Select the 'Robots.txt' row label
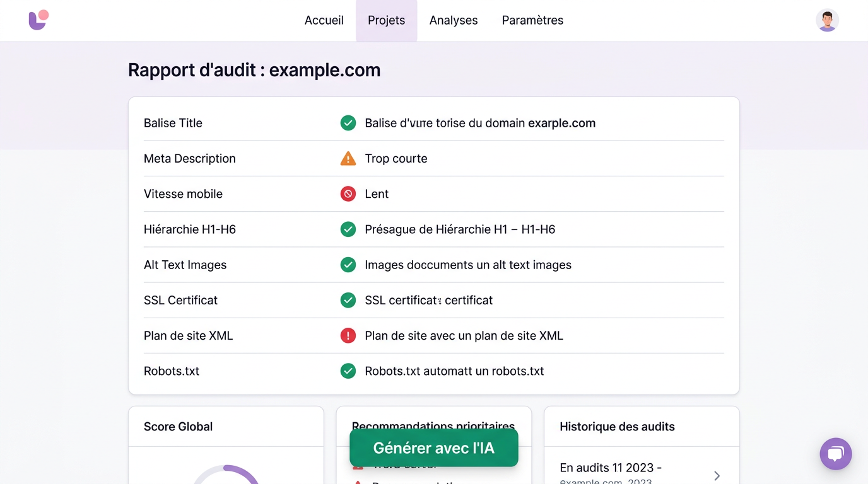The width and height of the screenshot is (868, 484). 172,371
